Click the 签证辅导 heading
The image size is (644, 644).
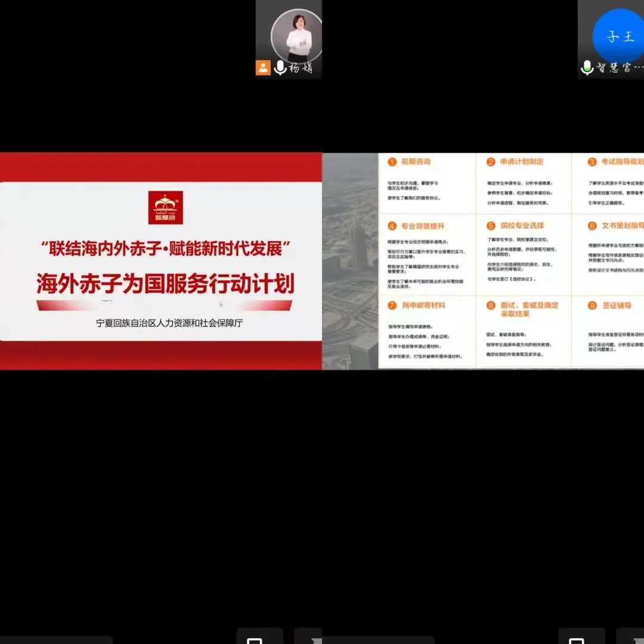point(617,305)
